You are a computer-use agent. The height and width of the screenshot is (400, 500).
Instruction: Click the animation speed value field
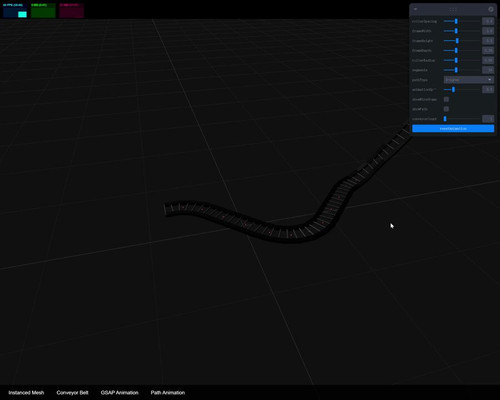click(488, 89)
